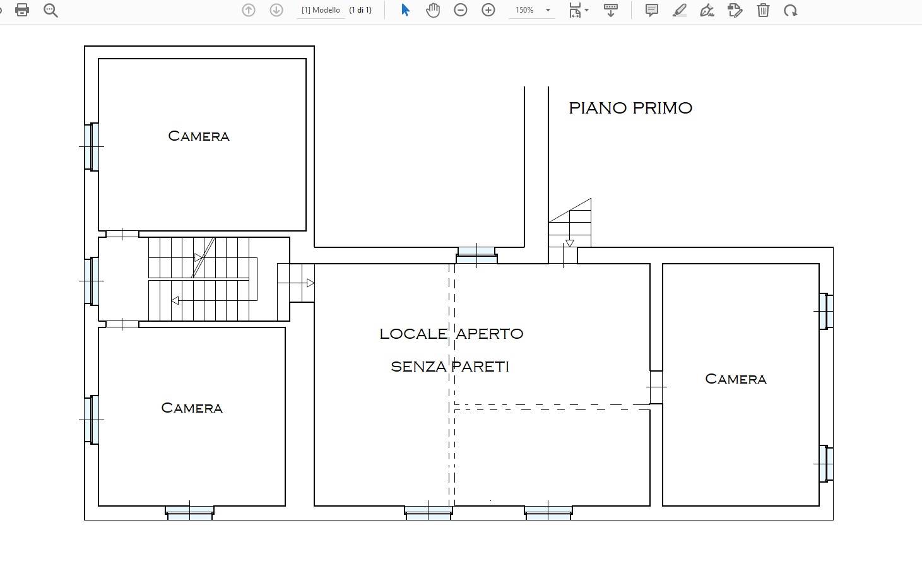The height and width of the screenshot is (588, 922).
Task: Open the find text magnifier tool
Action: point(51,10)
